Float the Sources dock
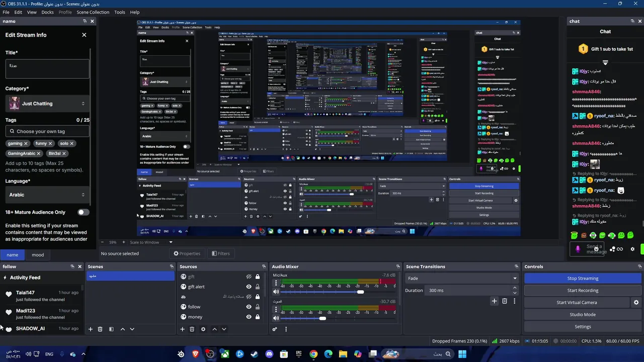This screenshot has width=644, height=362. pos(264,266)
